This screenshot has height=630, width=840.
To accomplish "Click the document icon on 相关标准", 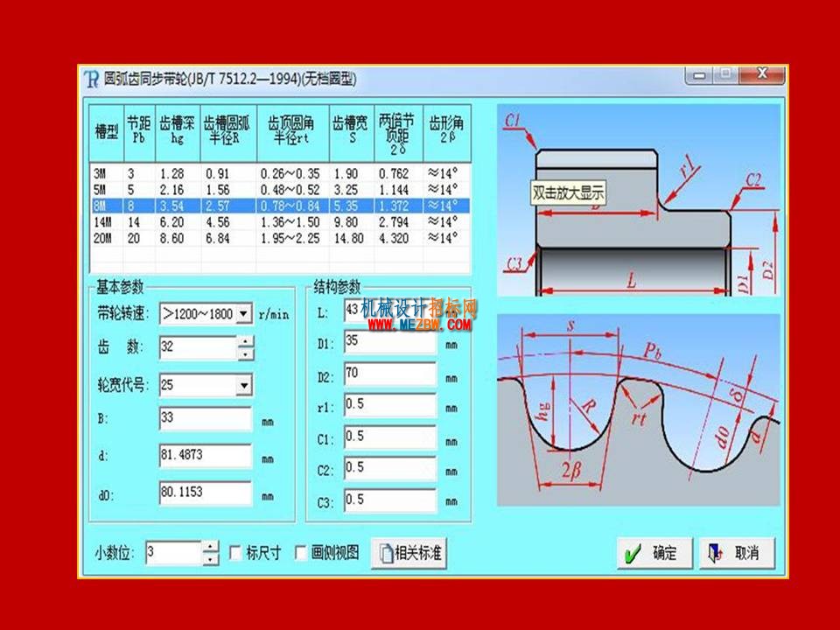I will (386, 553).
